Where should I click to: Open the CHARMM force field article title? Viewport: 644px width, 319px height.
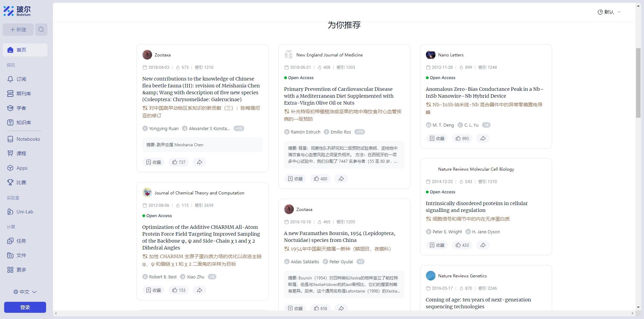point(201,237)
